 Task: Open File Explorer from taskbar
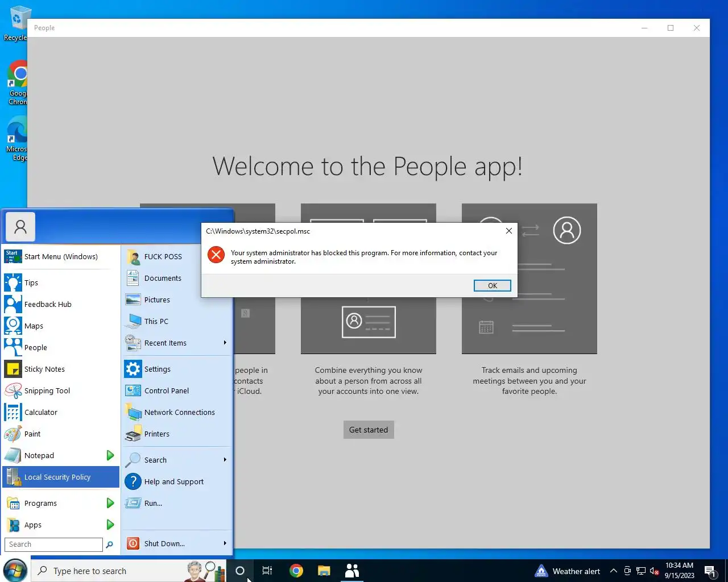324,571
